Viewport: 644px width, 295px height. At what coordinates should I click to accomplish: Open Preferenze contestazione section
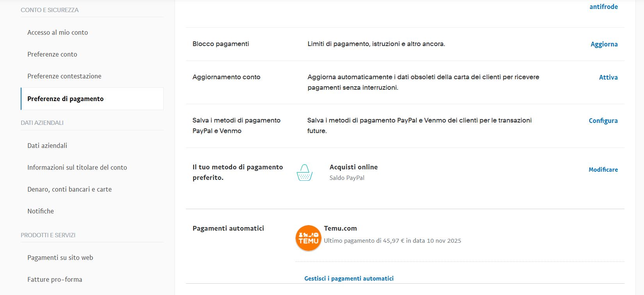pyautogui.click(x=64, y=76)
